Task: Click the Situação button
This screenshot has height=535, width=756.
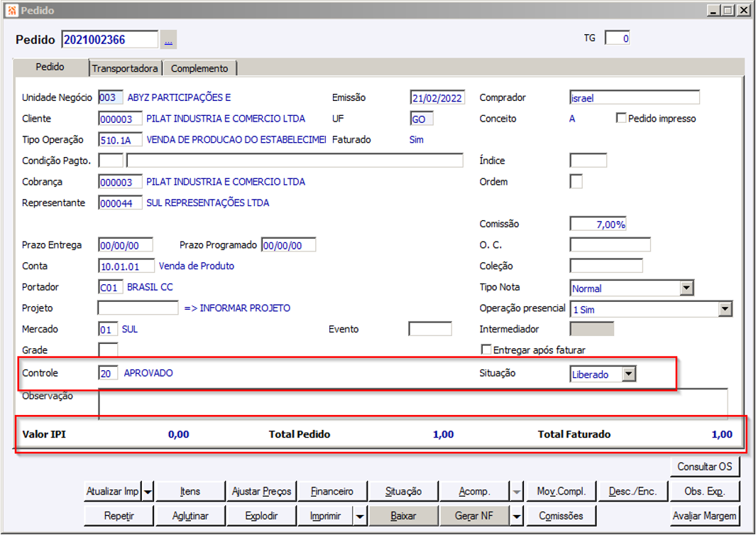Action: (403, 492)
